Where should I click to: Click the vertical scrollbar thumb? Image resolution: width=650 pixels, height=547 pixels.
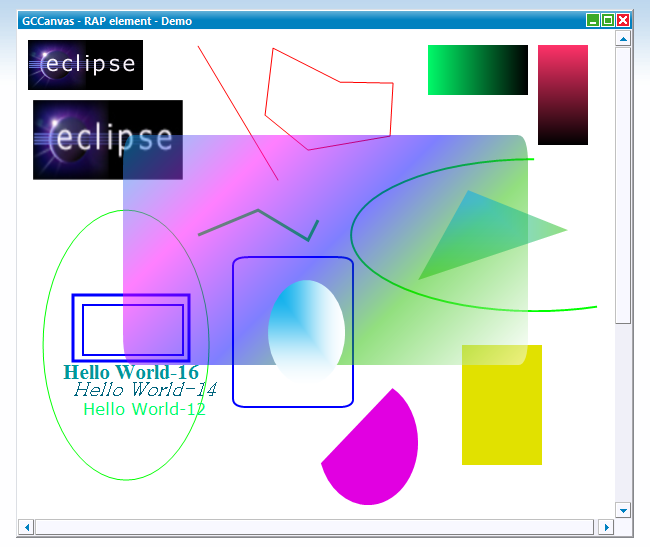pyautogui.click(x=623, y=185)
